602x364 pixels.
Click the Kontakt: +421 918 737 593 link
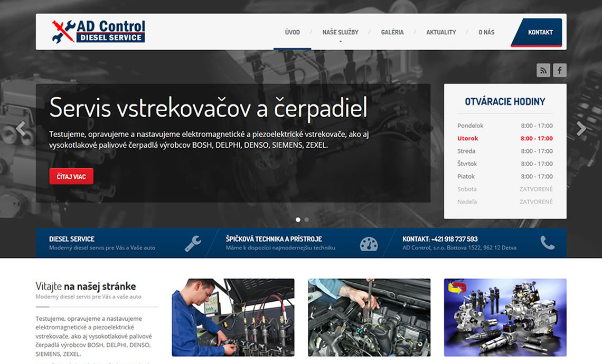click(x=440, y=239)
